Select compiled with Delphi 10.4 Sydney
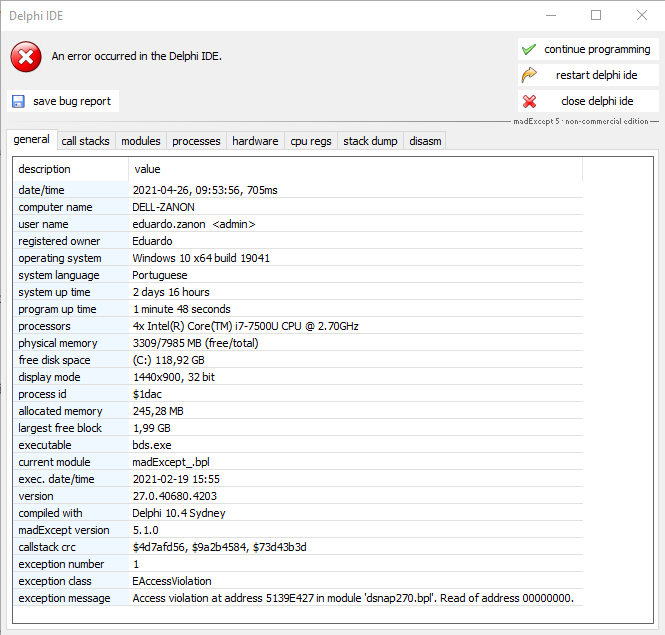The image size is (665, 635). point(179,513)
